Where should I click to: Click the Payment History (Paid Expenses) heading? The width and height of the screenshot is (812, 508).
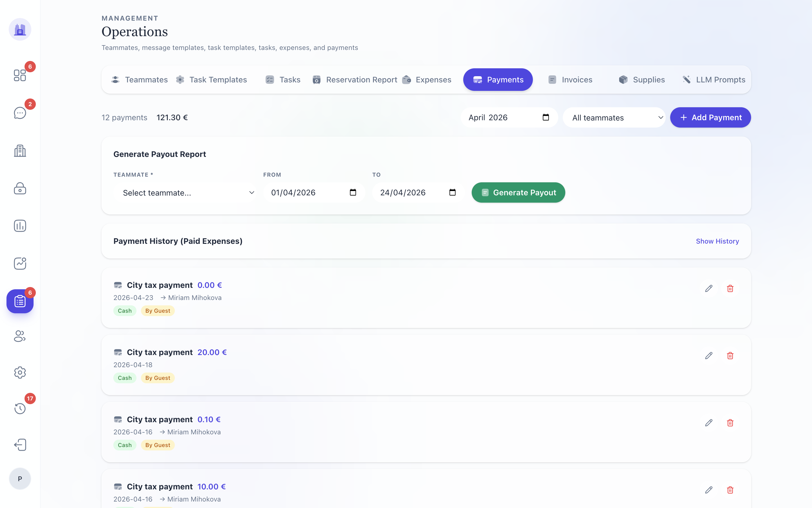click(x=178, y=241)
